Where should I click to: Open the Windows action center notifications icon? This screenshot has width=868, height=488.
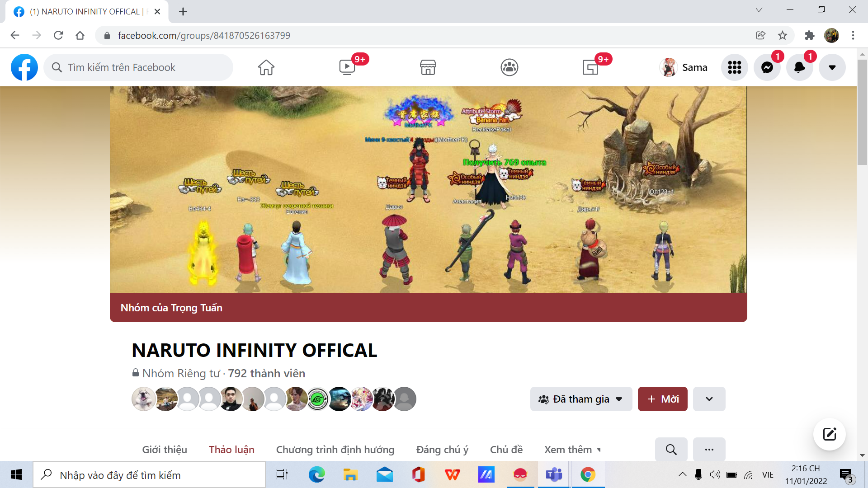click(846, 475)
